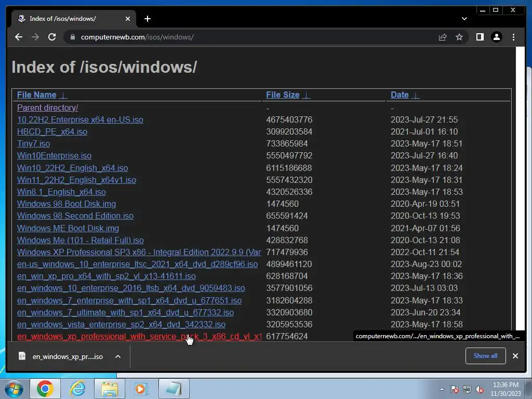The width and height of the screenshot is (532, 399).
Task: Click the Tiny7.iso link
Action: (33, 143)
